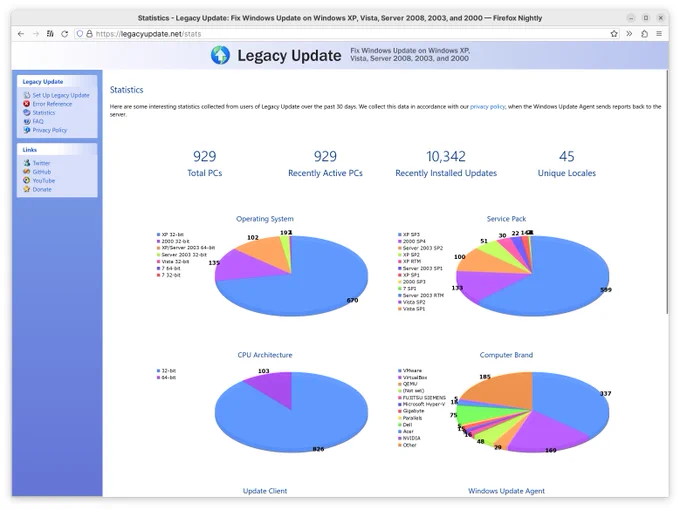Click the Server 2003 32-bit legend label
Image resolution: width=680 pixels, height=510 pixels.
tap(184, 255)
